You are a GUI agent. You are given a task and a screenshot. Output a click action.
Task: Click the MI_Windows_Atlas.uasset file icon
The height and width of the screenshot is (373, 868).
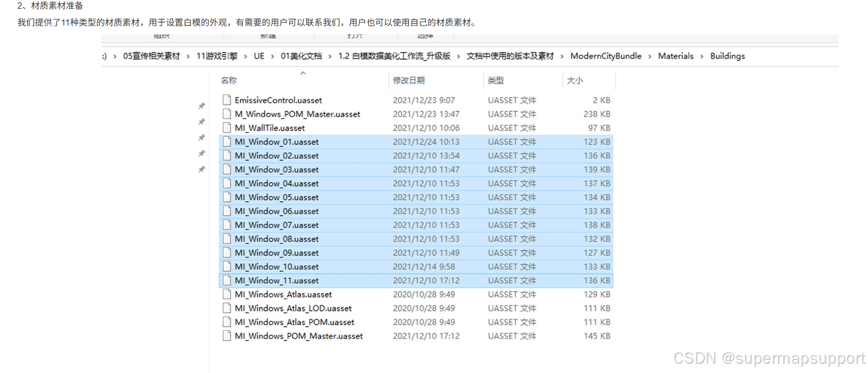pyautogui.click(x=227, y=295)
